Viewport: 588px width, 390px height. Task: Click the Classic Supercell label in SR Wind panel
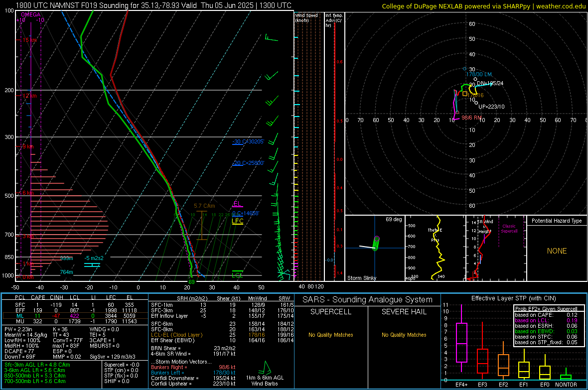point(509,229)
